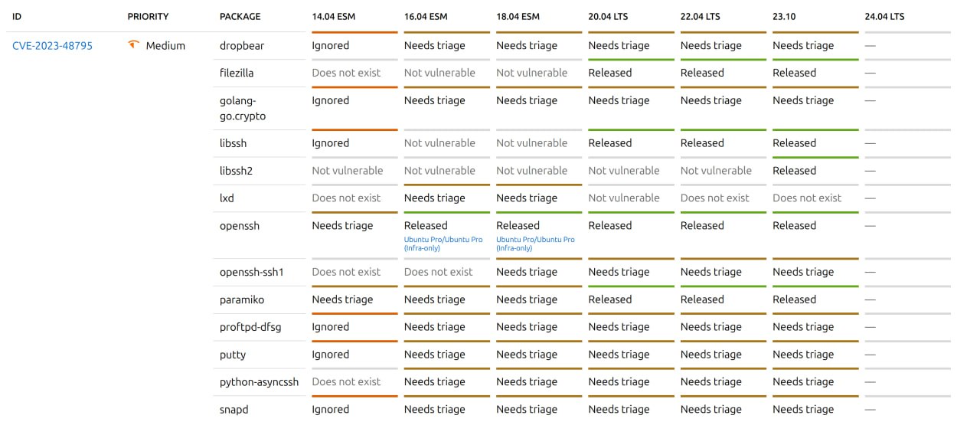Click the Medium priority icon
Screen dimensions: 980x435
click(133, 45)
